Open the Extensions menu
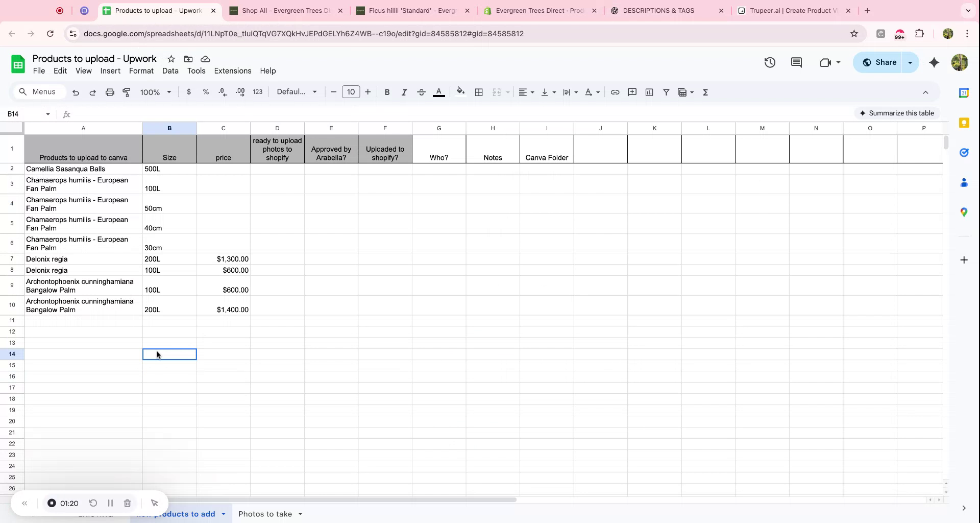This screenshot has height=523, width=980. (232, 70)
